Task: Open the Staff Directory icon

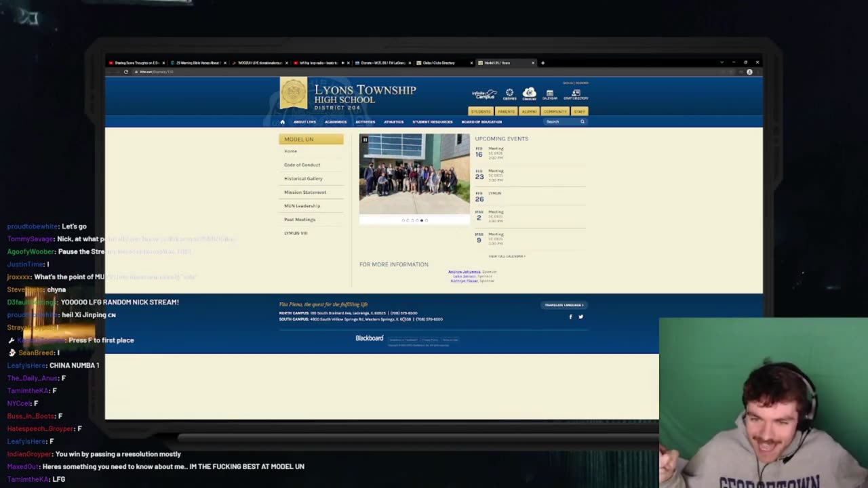Action: (576, 94)
